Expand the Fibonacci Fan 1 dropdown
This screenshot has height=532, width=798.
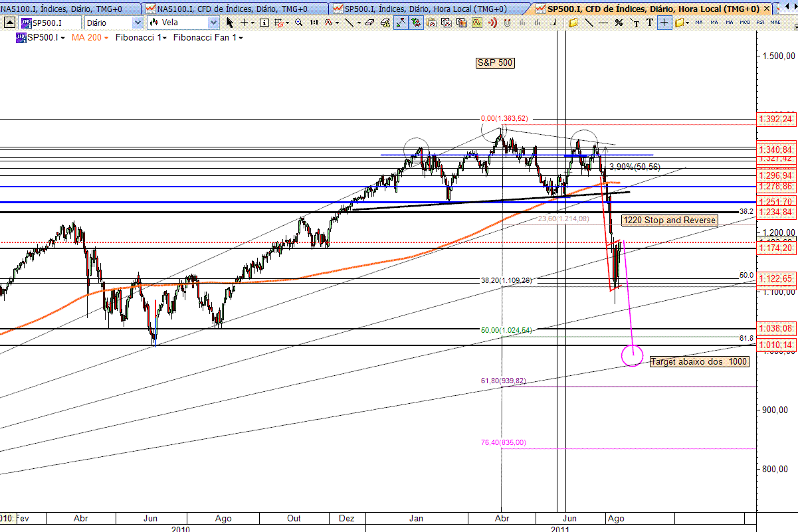coord(241,38)
